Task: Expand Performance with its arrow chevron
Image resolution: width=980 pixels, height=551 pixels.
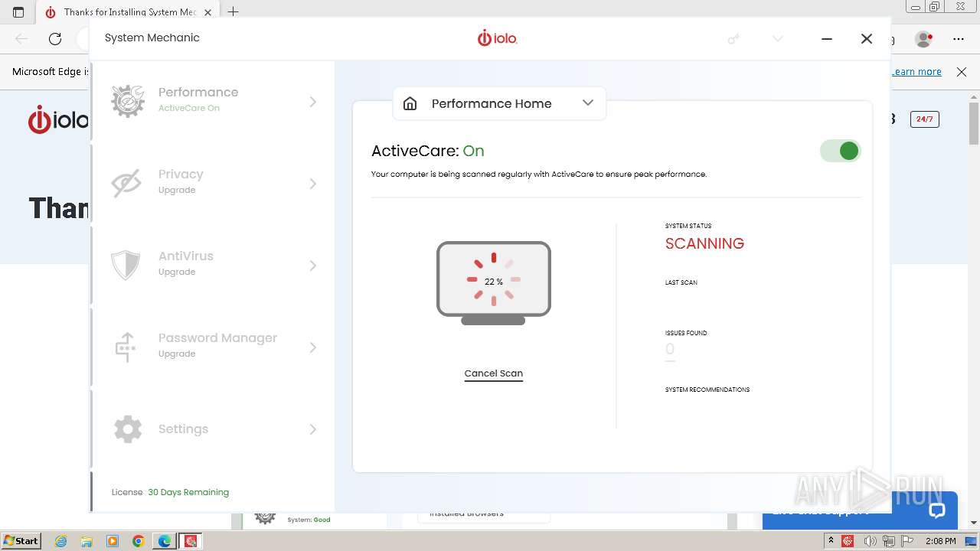Action: coord(312,101)
